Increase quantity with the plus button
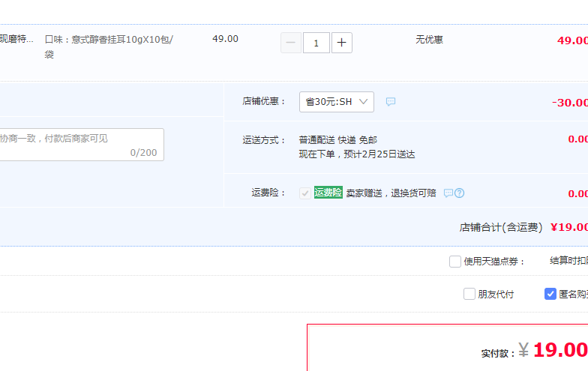Screen dimensions: 588x371 point(342,43)
